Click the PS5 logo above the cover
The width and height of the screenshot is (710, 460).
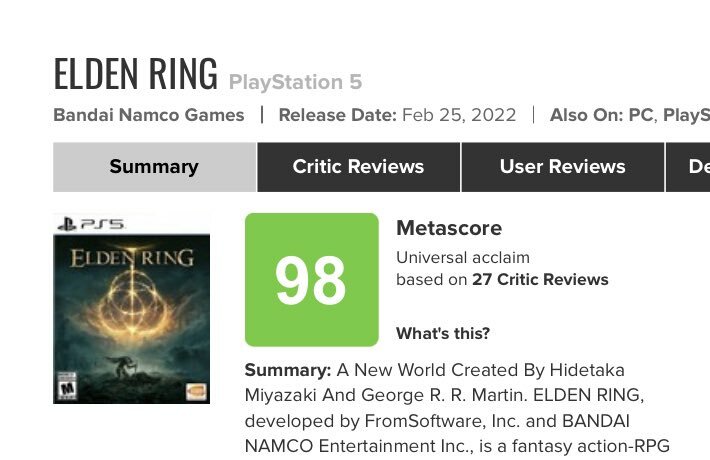pyautogui.click(x=91, y=224)
